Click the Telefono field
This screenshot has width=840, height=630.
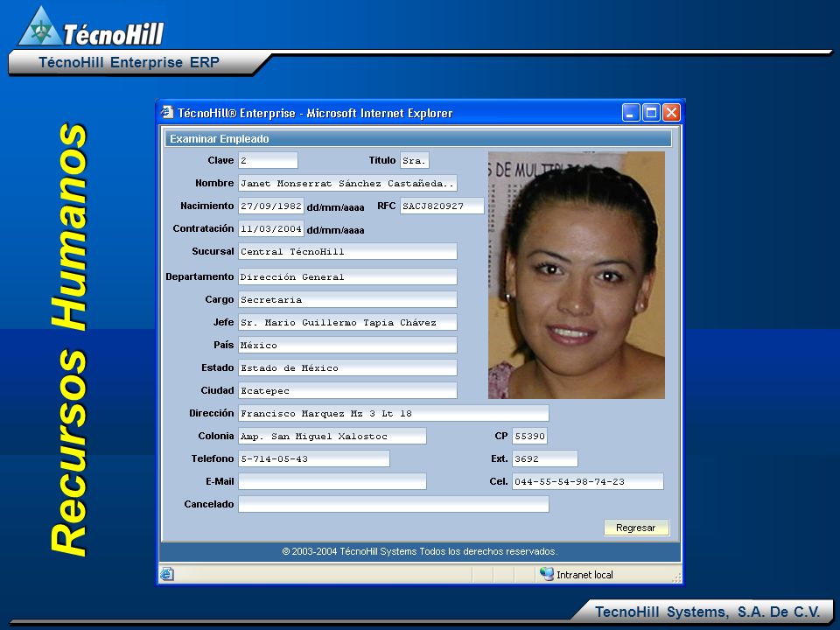[314, 458]
